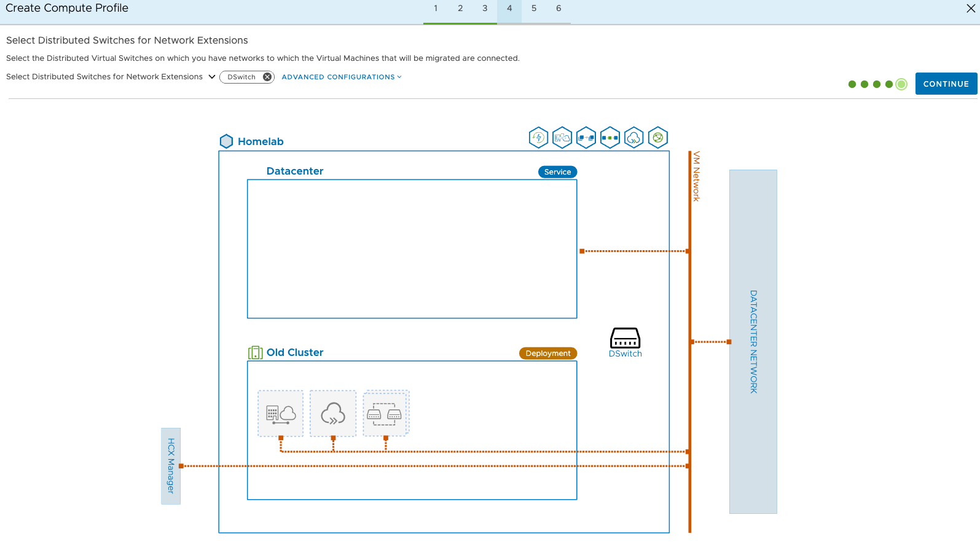Go back to wizard step 3
Viewport: 980px width, 552px height.
[485, 9]
